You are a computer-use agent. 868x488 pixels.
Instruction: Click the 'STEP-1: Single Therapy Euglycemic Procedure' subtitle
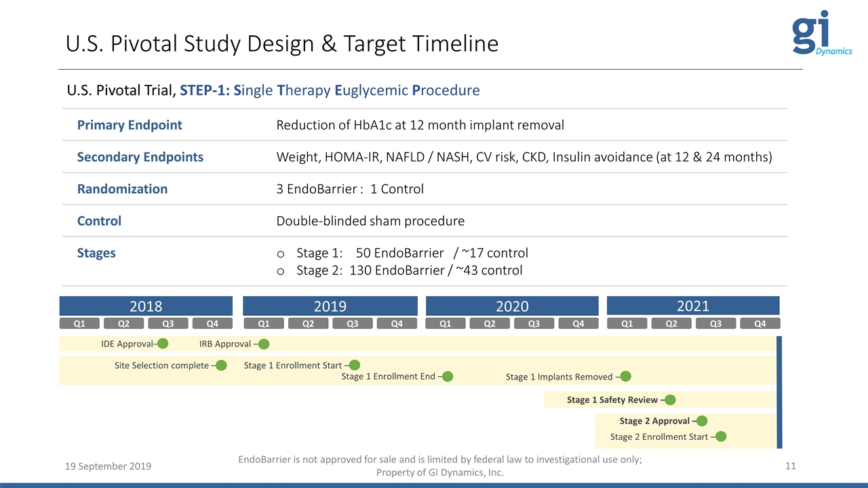pyautogui.click(x=330, y=90)
